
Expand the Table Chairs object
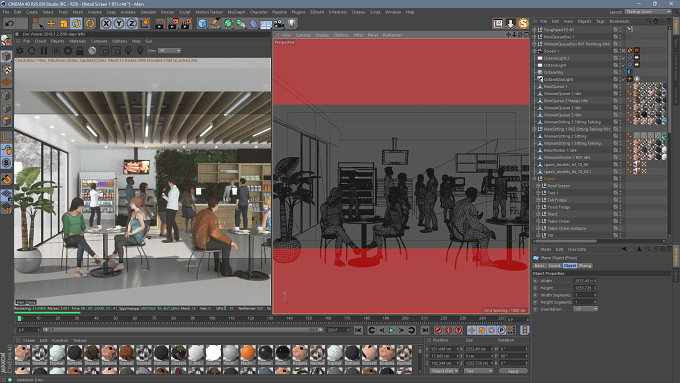point(538,221)
